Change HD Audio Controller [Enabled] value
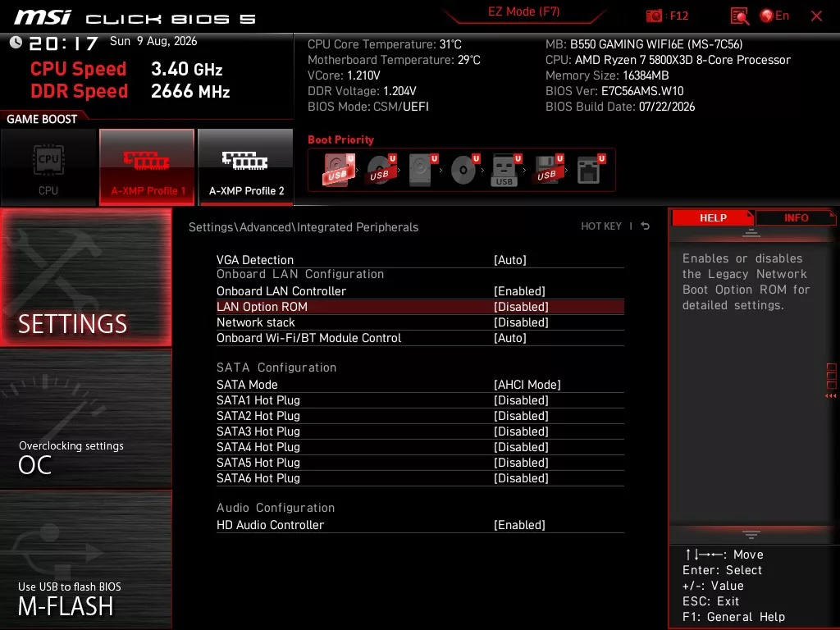Viewport: 840px width, 630px height. 519,525
